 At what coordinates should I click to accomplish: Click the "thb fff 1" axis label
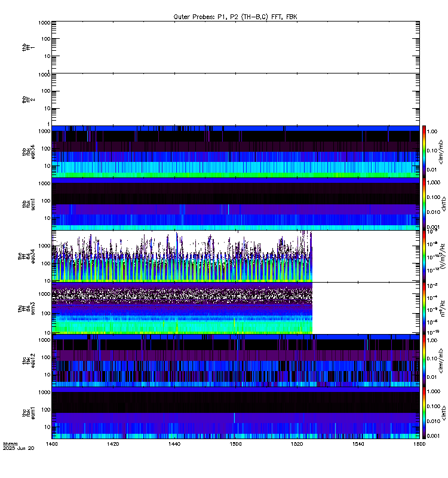28,47
